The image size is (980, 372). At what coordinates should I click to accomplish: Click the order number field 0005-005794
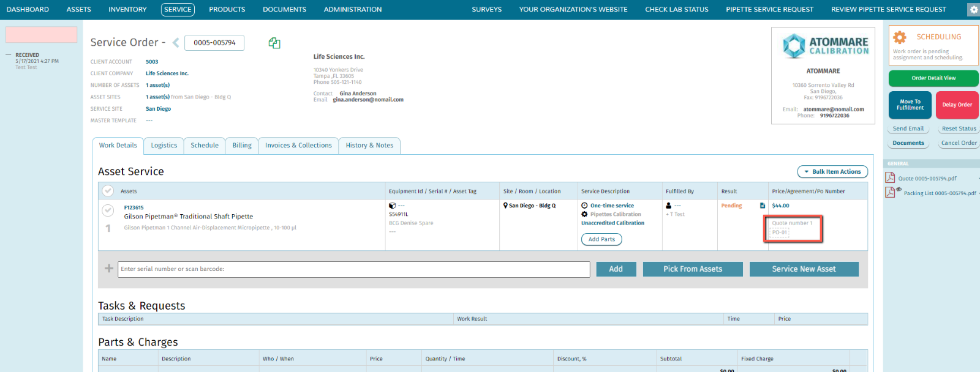pos(214,42)
